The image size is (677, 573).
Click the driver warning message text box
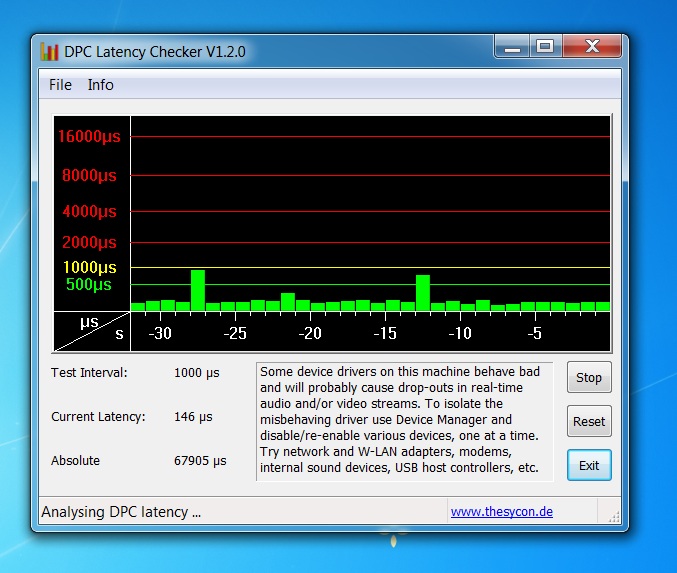pos(405,421)
